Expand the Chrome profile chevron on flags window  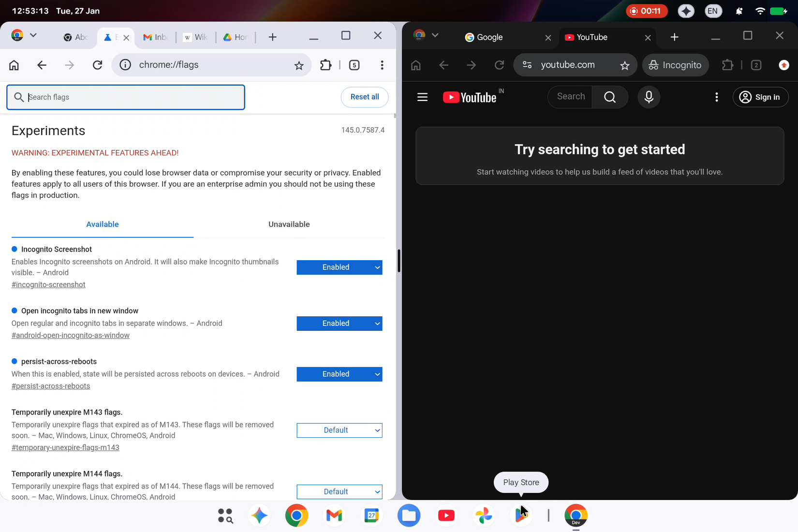(x=33, y=35)
